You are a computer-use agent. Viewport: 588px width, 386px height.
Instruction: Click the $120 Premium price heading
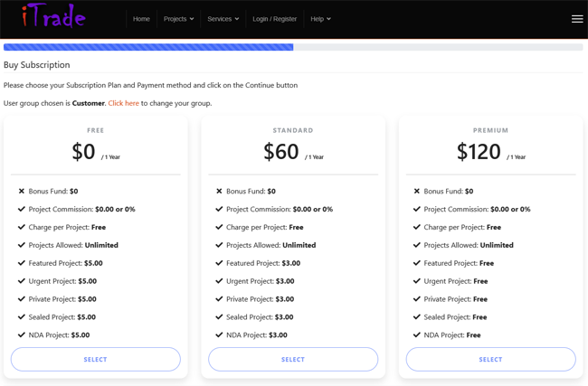tap(479, 151)
